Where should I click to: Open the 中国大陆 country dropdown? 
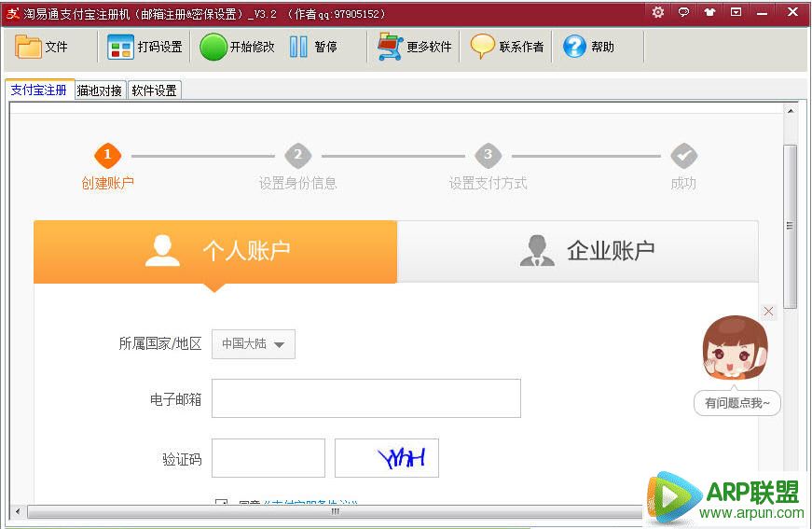pyautogui.click(x=254, y=344)
